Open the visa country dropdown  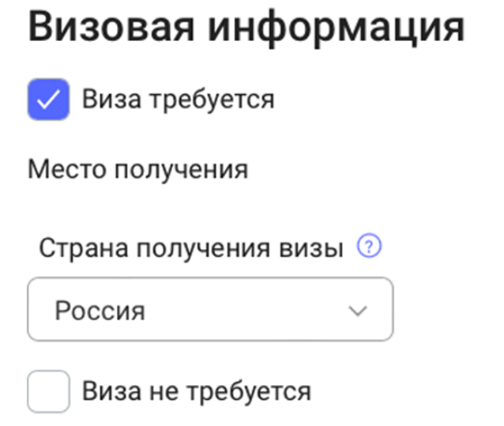pos(210,310)
